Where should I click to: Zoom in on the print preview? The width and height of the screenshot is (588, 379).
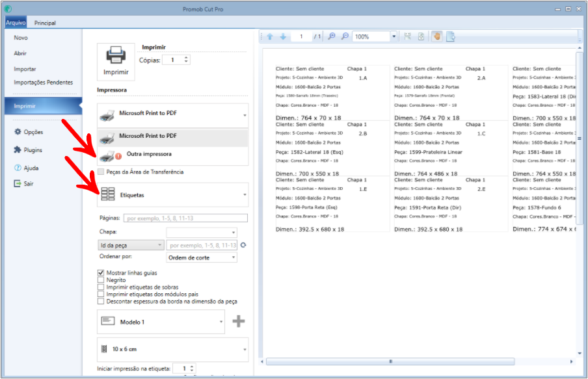(x=332, y=36)
